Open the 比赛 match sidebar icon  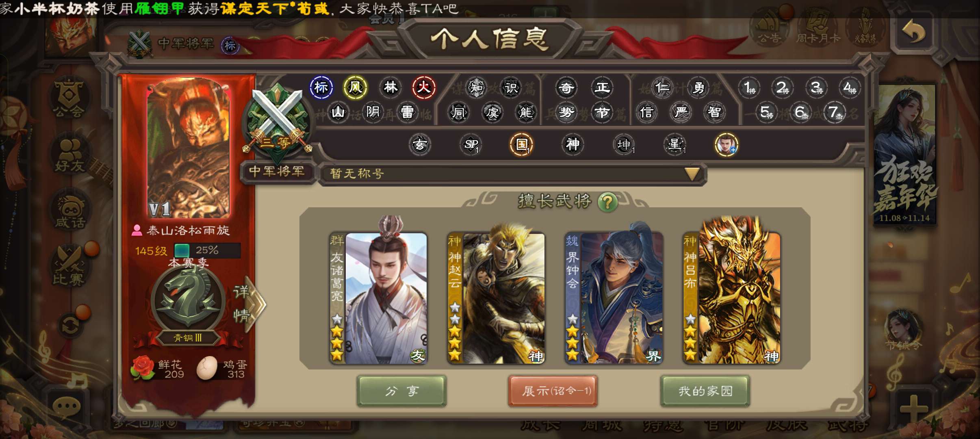tap(69, 266)
